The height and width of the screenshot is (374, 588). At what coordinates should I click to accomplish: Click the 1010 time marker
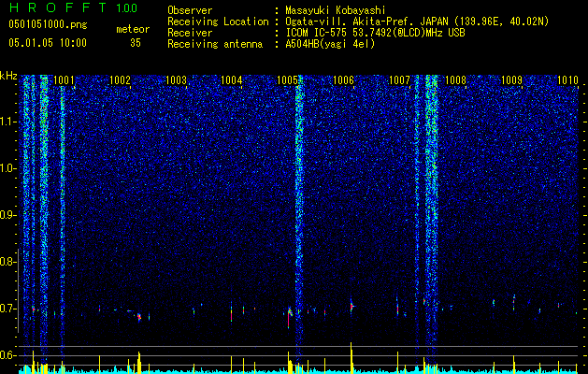click(567, 79)
